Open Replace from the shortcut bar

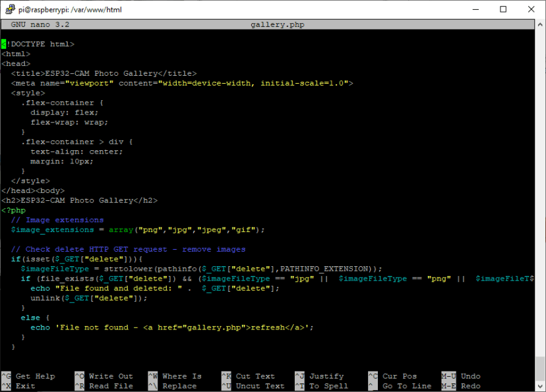click(x=179, y=385)
